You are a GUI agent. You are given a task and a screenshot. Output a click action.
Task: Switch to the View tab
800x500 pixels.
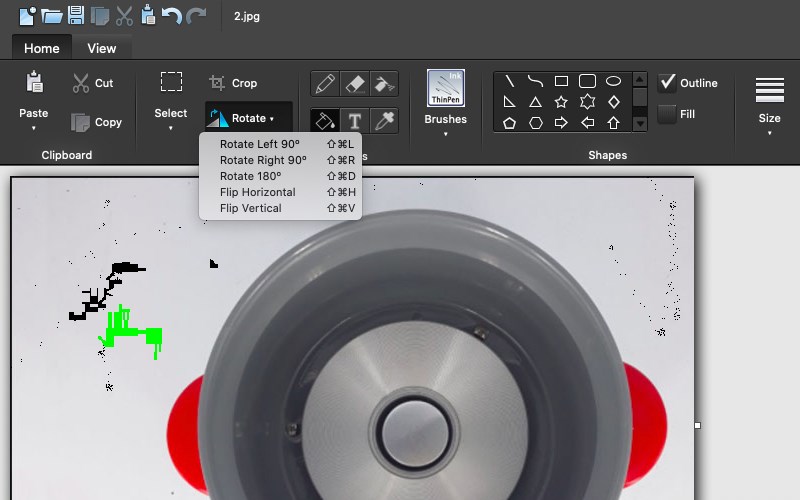tap(101, 48)
